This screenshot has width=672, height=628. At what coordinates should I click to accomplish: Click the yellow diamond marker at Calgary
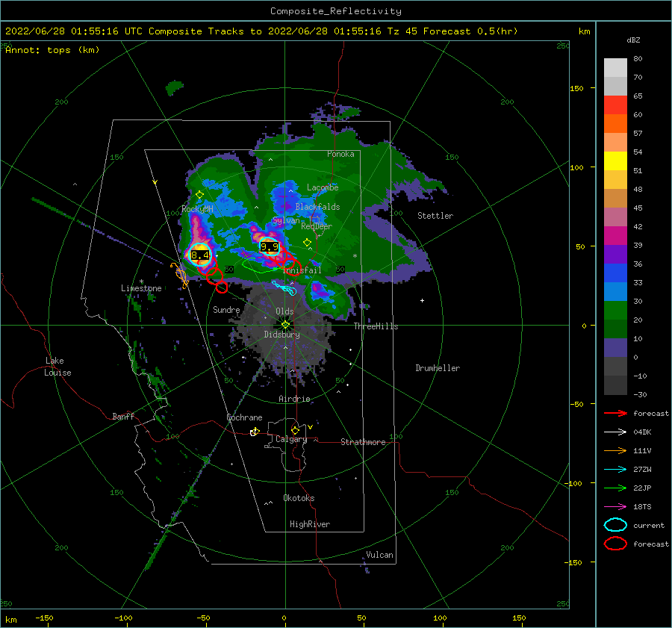click(295, 430)
